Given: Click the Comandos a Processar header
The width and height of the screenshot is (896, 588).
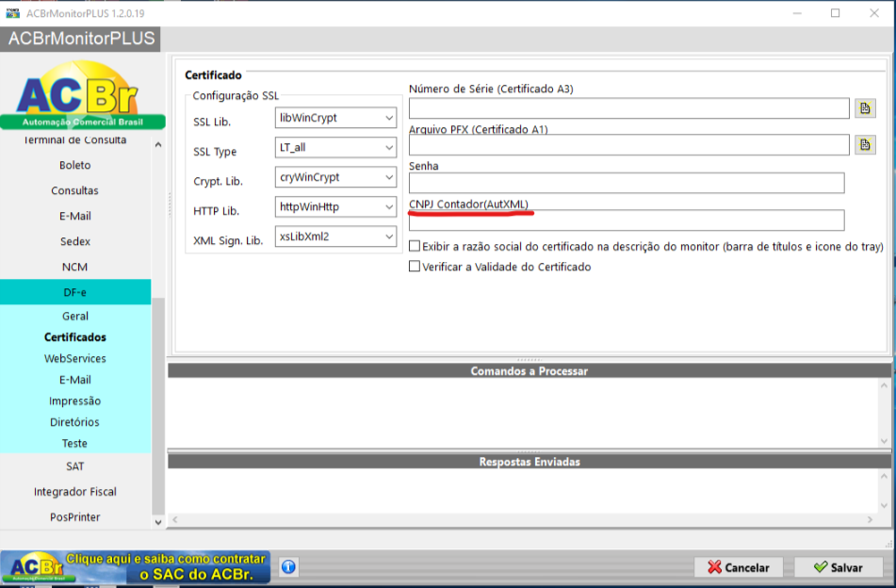Looking at the screenshot, I should click(529, 371).
